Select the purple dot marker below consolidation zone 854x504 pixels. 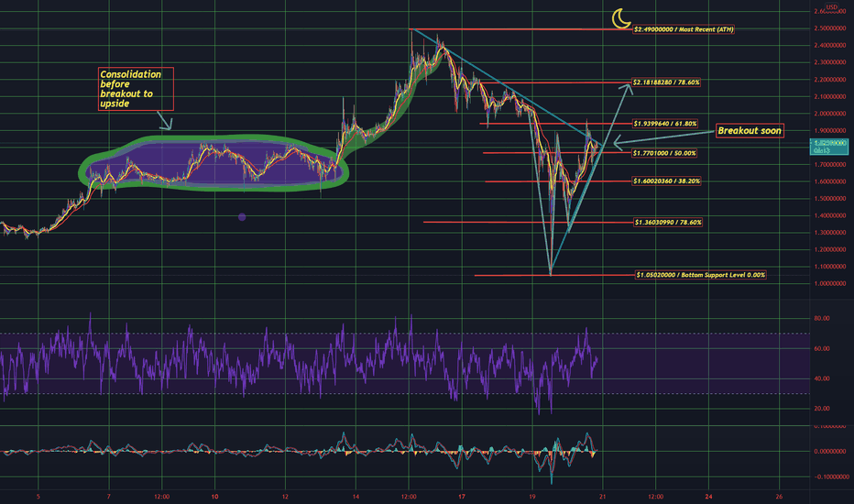pos(242,217)
